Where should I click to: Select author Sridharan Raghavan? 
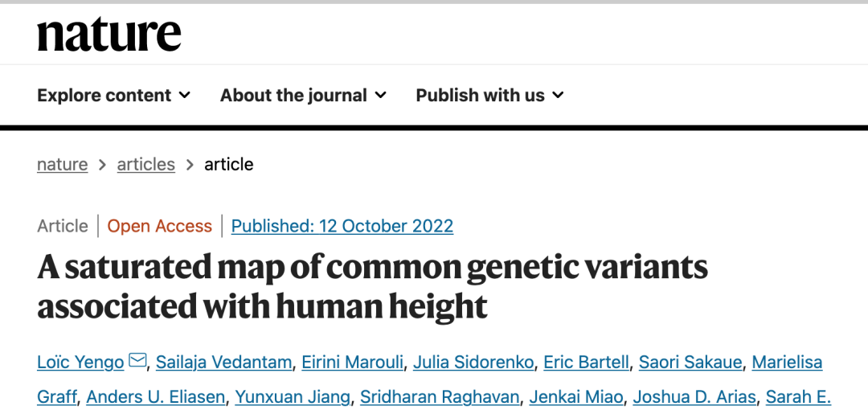coord(440,397)
